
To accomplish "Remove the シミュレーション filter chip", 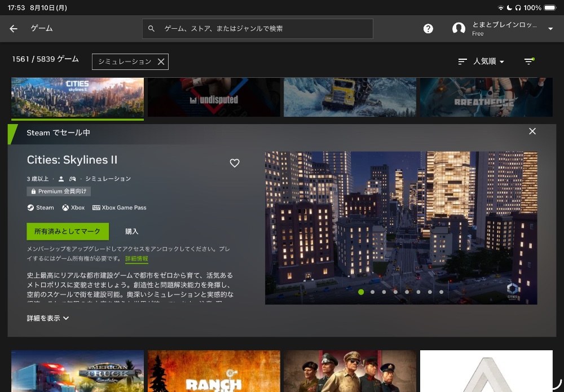I will [161, 62].
